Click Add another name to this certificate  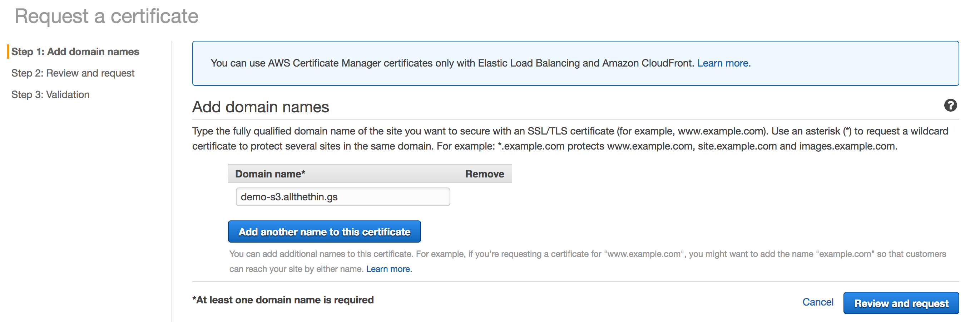(x=324, y=231)
